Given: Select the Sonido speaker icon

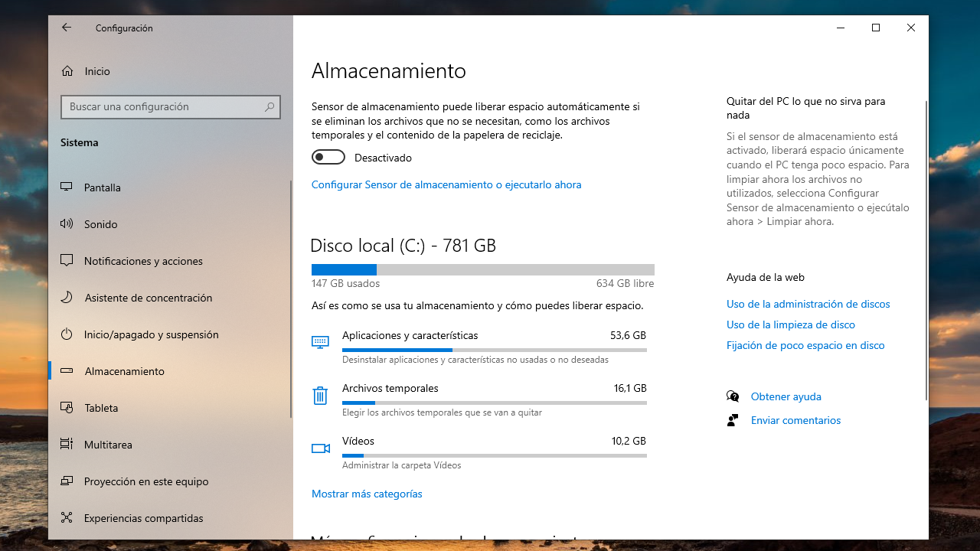Looking at the screenshot, I should (x=67, y=224).
